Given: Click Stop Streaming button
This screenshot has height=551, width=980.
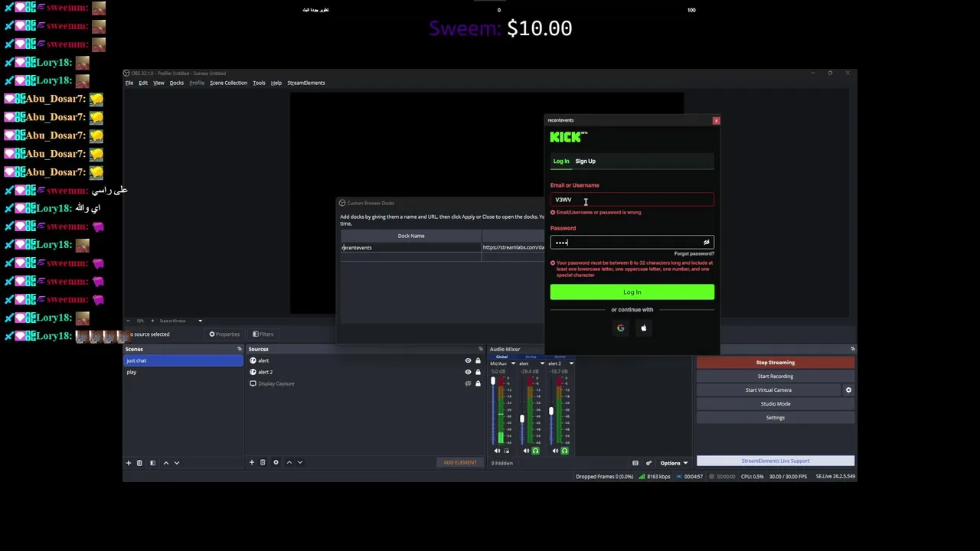Looking at the screenshot, I should click(x=776, y=363).
